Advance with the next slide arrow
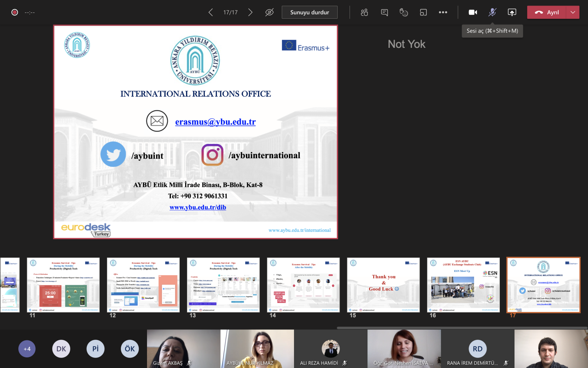The height and width of the screenshot is (368, 588). click(x=250, y=13)
